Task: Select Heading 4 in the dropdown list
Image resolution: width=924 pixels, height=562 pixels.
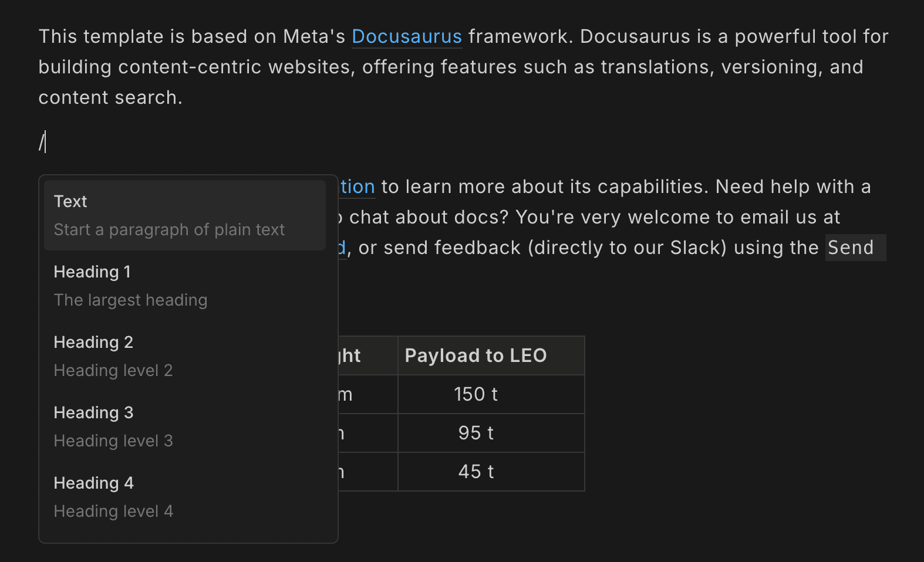Action: click(184, 497)
